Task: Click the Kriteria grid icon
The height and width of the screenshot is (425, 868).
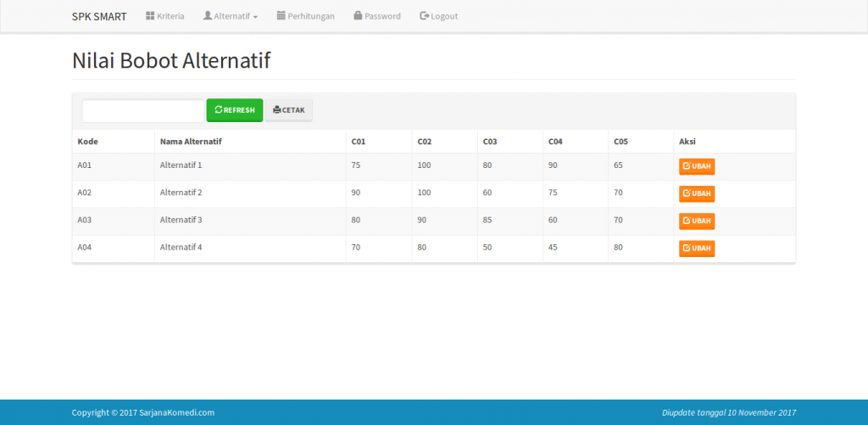Action: 150,15
